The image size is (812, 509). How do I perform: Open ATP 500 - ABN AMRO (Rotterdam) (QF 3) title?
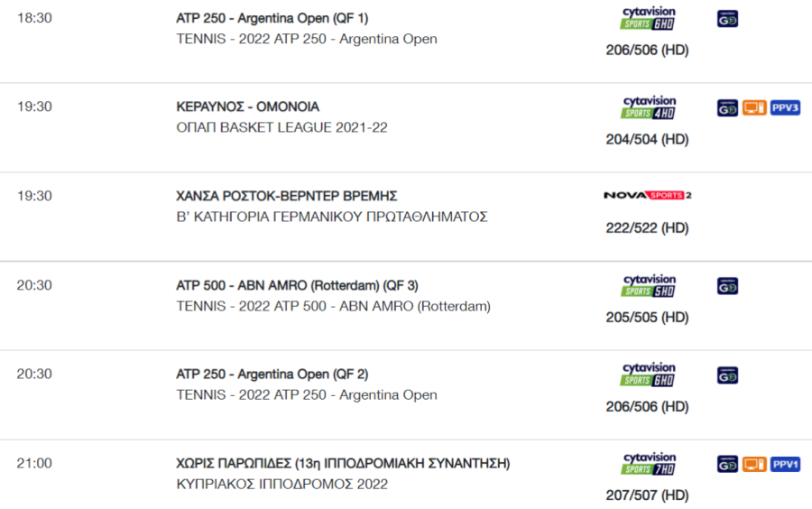297,285
